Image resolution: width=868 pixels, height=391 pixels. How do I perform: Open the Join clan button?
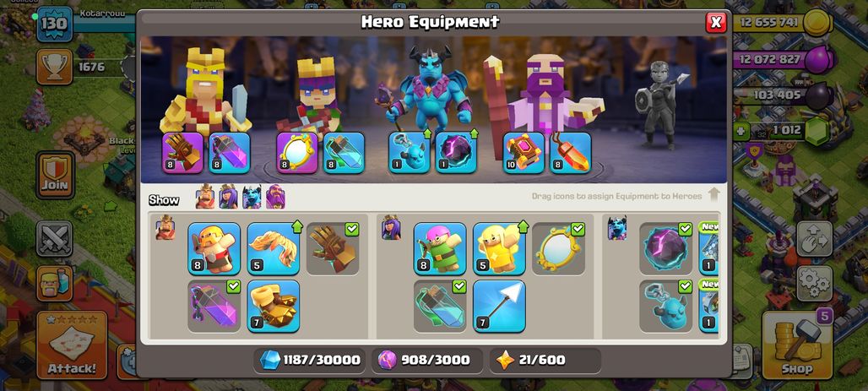[x=56, y=175]
